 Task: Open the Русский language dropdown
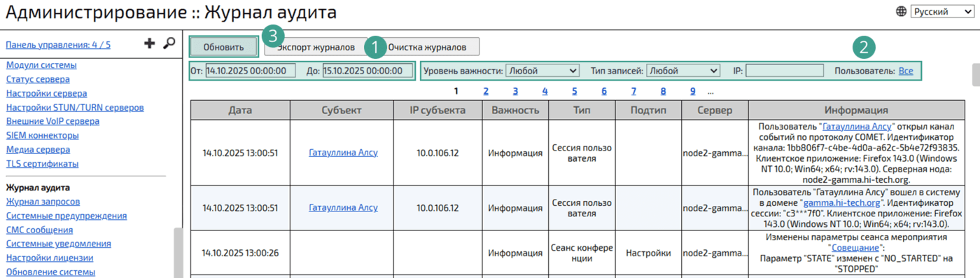coord(941,12)
